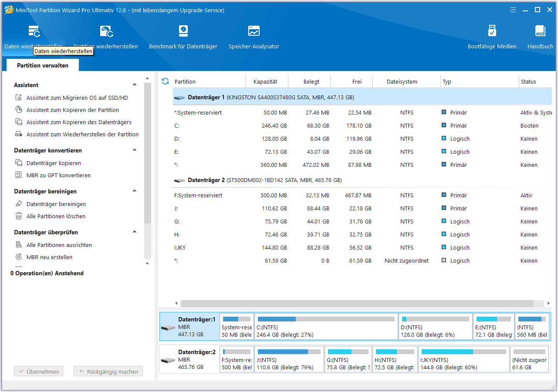Viewport: 558px width, 392px height.
Task: Collapse Datenträger überprüfen section
Action: point(135,232)
